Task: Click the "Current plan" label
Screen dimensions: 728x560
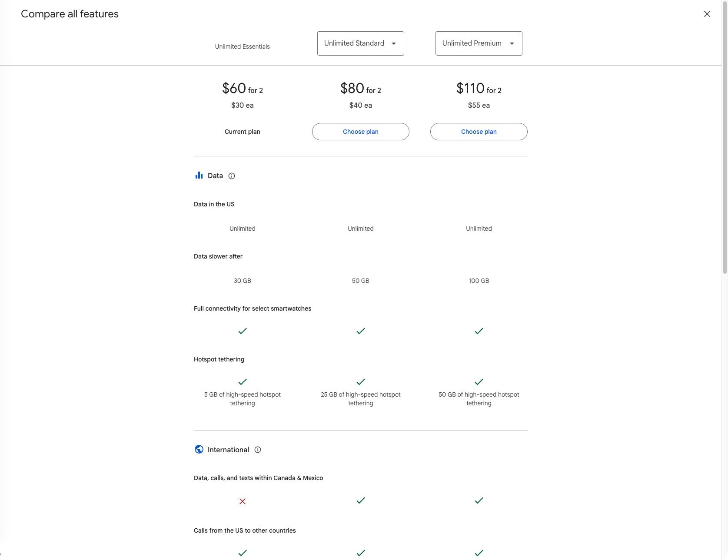Action: [x=243, y=132]
